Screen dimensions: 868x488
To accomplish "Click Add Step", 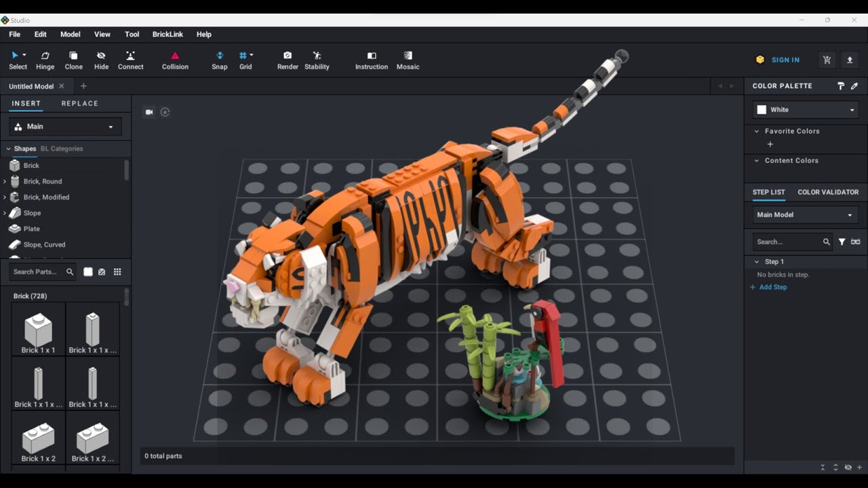I will pos(768,287).
